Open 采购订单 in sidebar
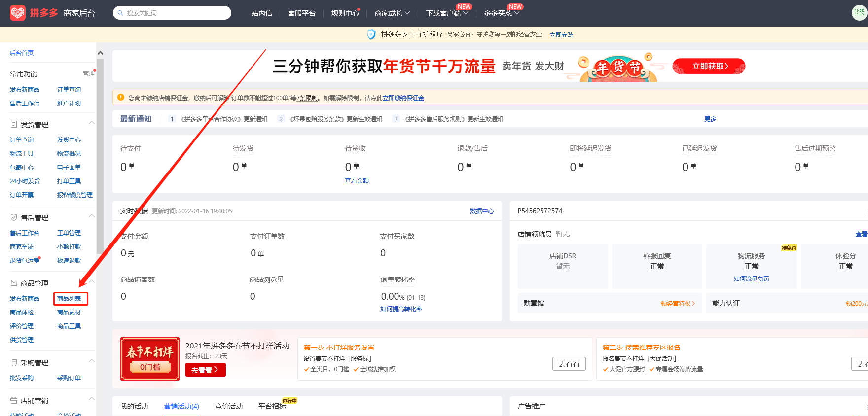 tap(69, 378)
